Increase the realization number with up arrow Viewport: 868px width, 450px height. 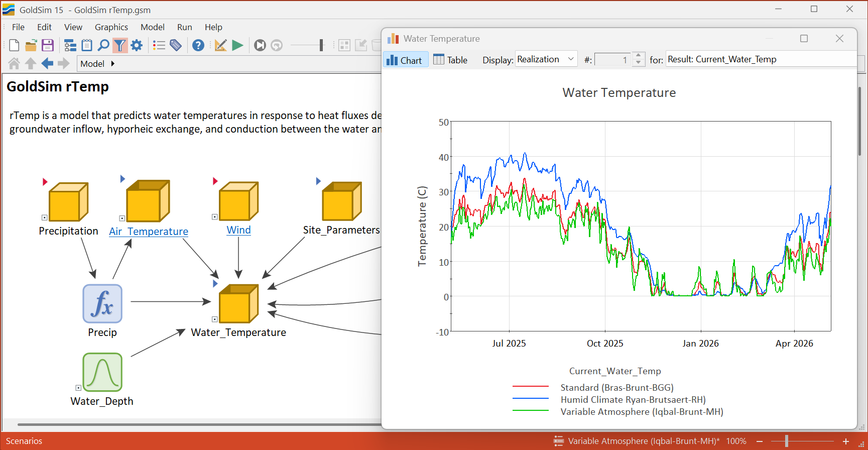pos(638,55)
